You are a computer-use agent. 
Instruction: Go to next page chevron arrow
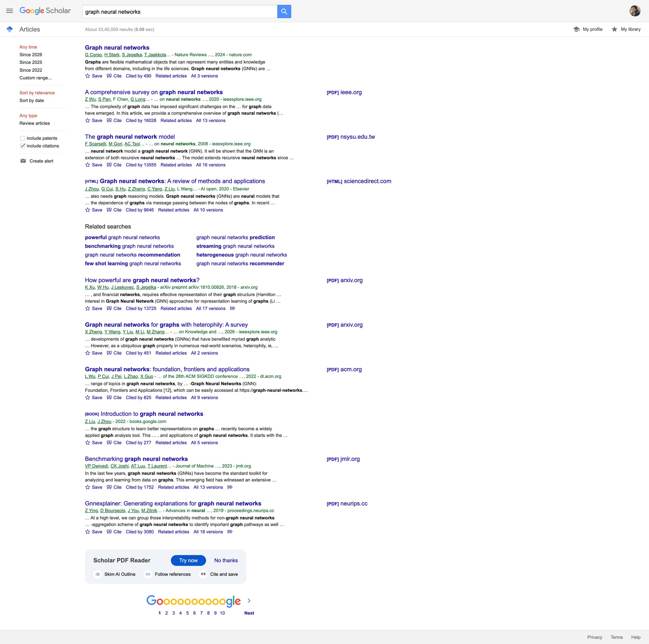point(249,601)
